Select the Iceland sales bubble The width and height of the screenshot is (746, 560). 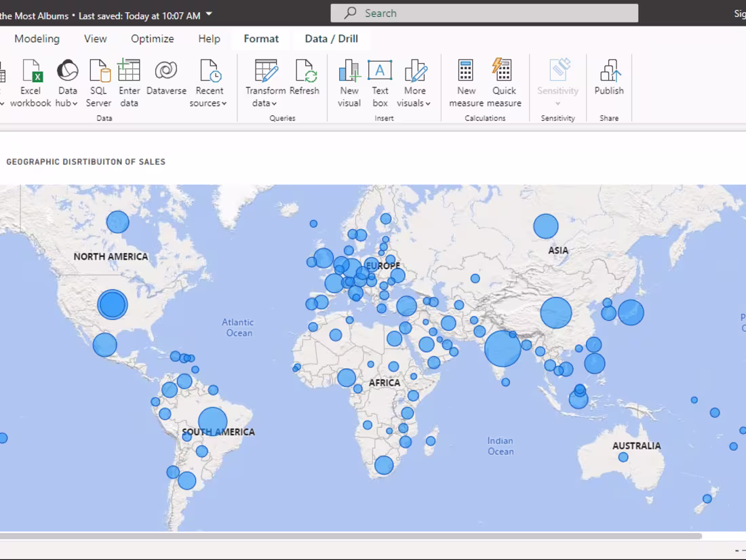click(313, 224)
